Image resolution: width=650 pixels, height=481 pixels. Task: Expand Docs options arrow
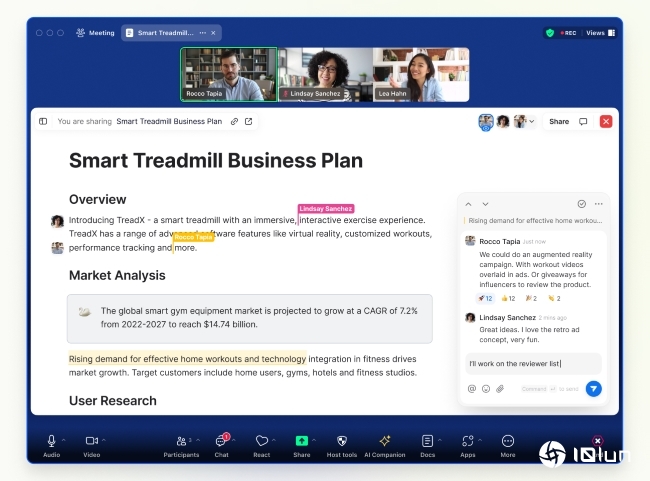pyautogui.click(x=439, y=440)
